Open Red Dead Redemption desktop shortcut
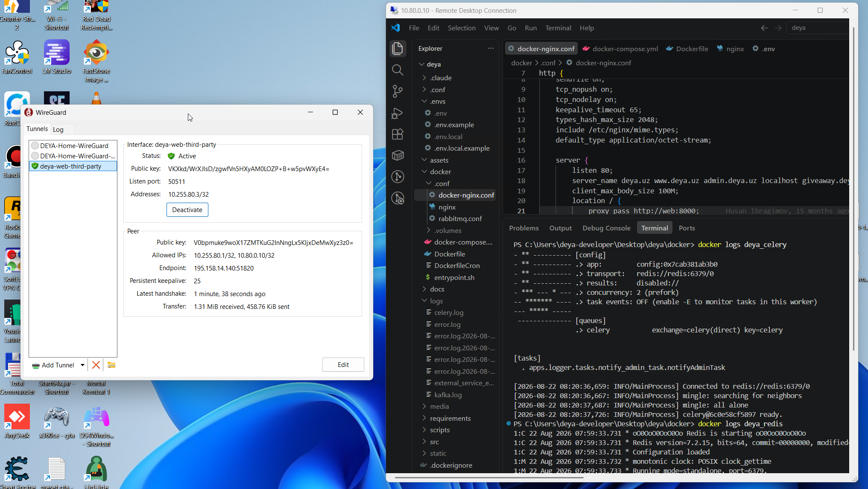868x489 pixels. pos(96,16)
